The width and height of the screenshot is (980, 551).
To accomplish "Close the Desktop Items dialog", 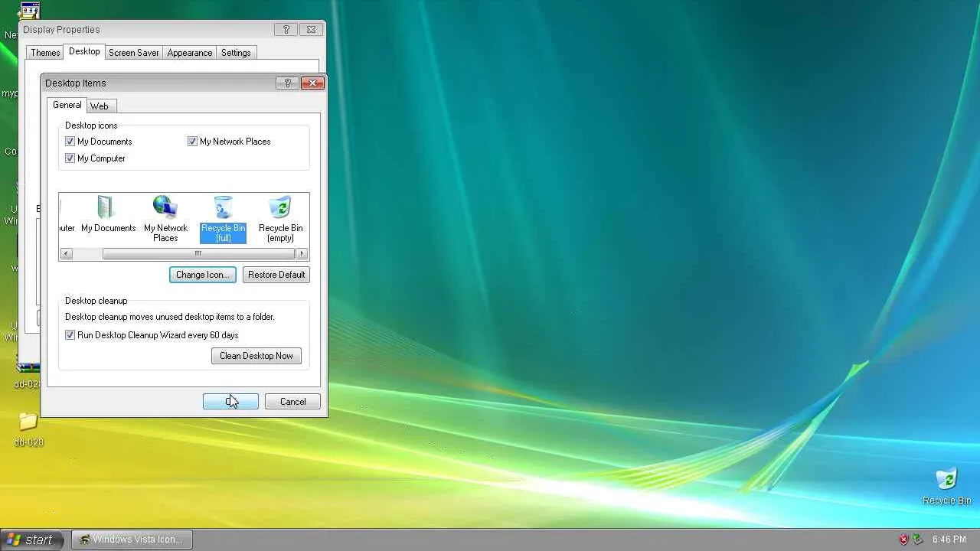I will tap(312, 83).
